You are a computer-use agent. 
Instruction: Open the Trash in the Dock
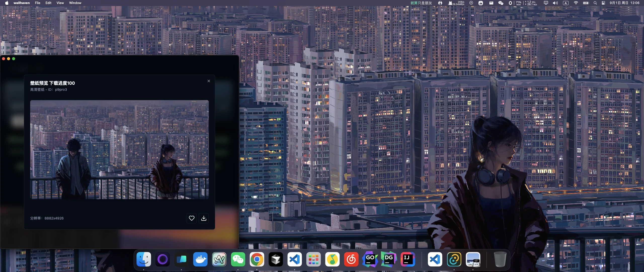pos(500,259)
